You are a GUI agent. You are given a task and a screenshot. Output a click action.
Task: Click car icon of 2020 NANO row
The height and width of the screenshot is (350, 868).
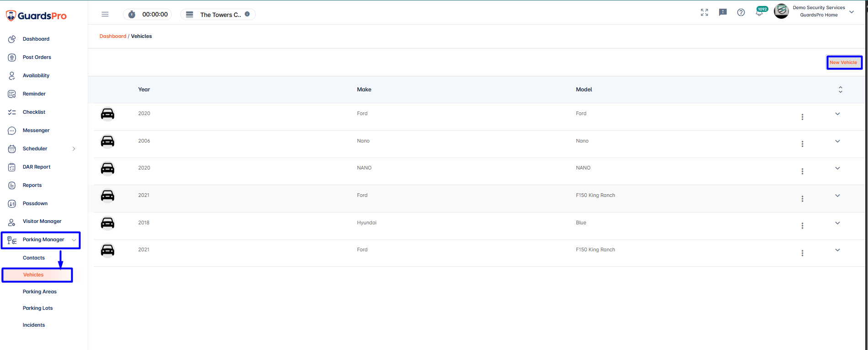107,169
